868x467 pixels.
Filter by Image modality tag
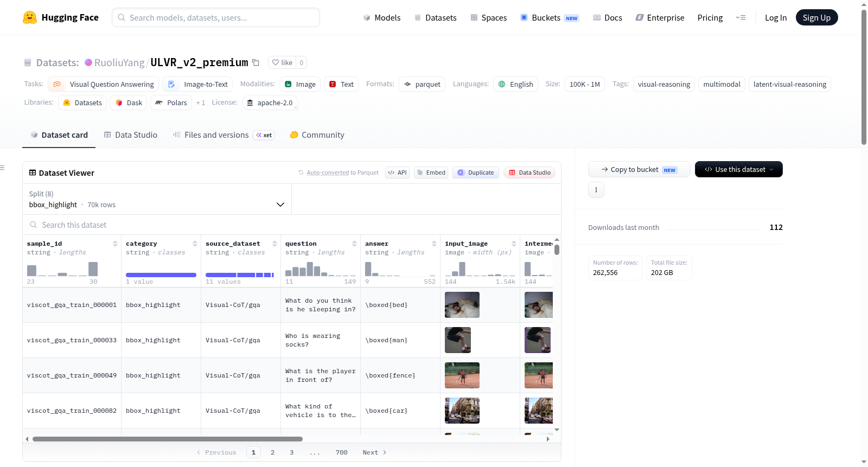300,84
